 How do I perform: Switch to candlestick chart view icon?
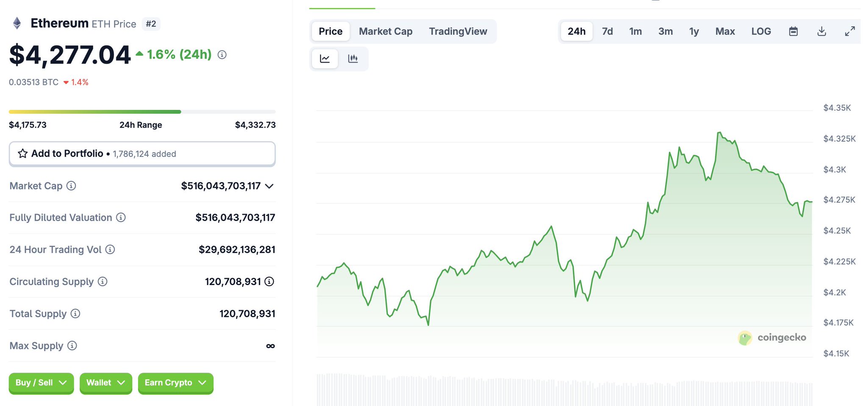tap(353, 59)
